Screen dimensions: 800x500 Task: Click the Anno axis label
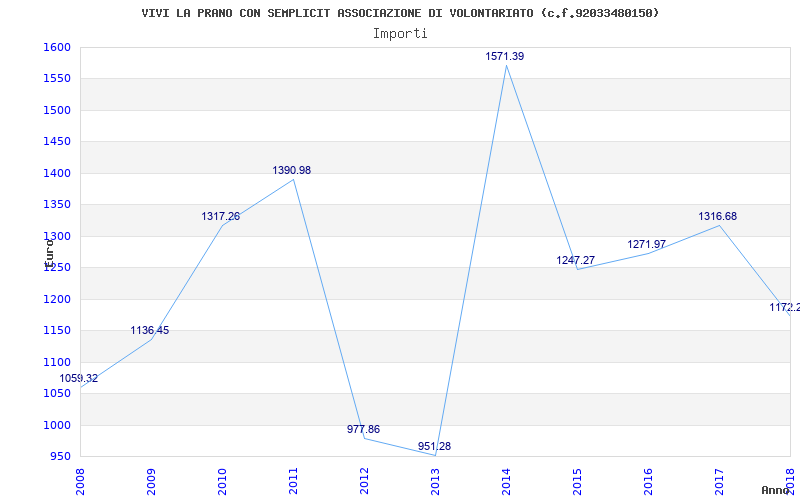[x=775, y=490]
